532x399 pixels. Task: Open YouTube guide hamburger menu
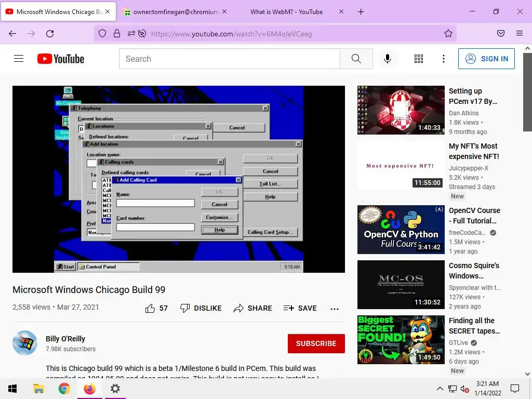click(x=19, y=59)
